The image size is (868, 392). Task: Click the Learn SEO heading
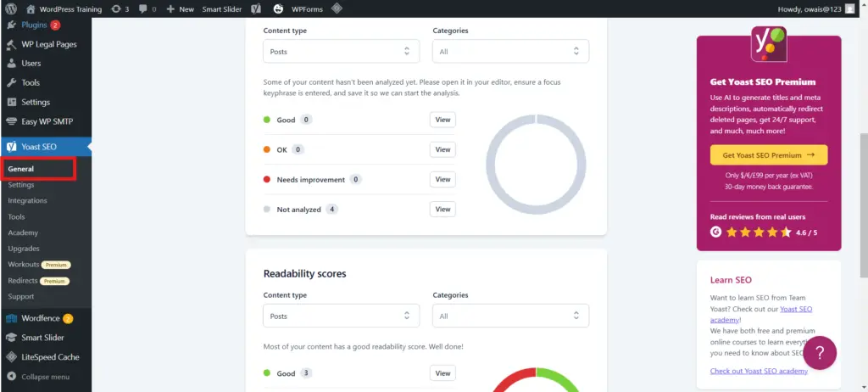(x=731, y=280)
